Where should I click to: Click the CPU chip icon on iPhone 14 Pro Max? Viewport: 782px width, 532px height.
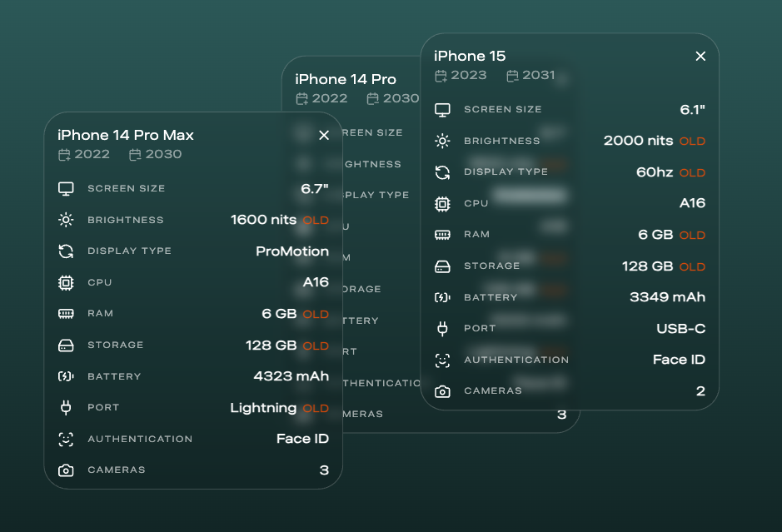66,283
